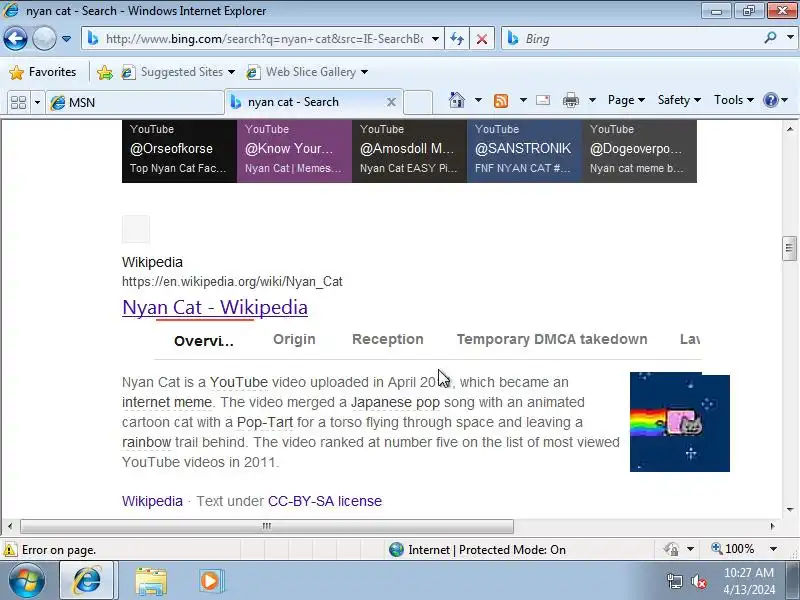Open the Feeds dropdown arrow
The height and width of the screenshot is (600, 800).
pos(523,100)
